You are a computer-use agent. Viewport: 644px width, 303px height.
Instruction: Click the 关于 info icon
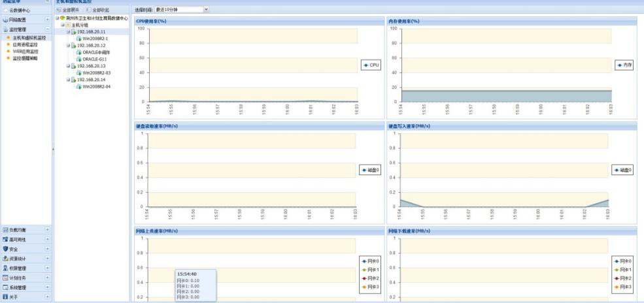(5, 296)
